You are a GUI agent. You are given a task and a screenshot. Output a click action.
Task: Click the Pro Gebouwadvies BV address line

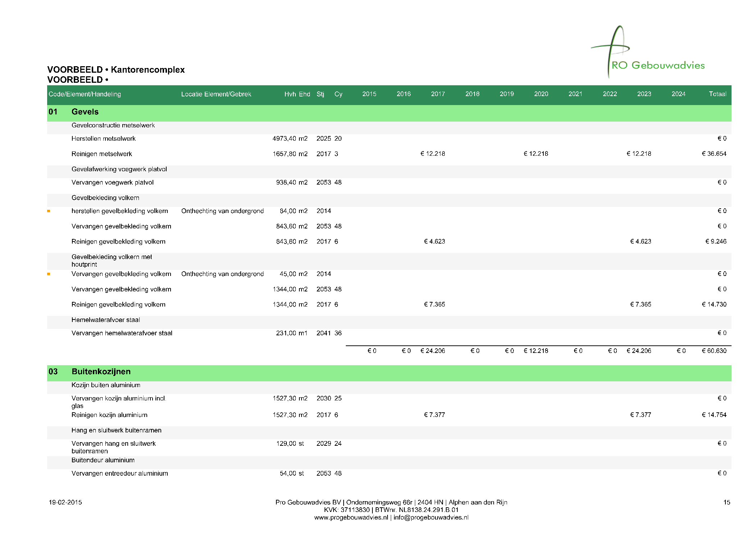(391, 503)
